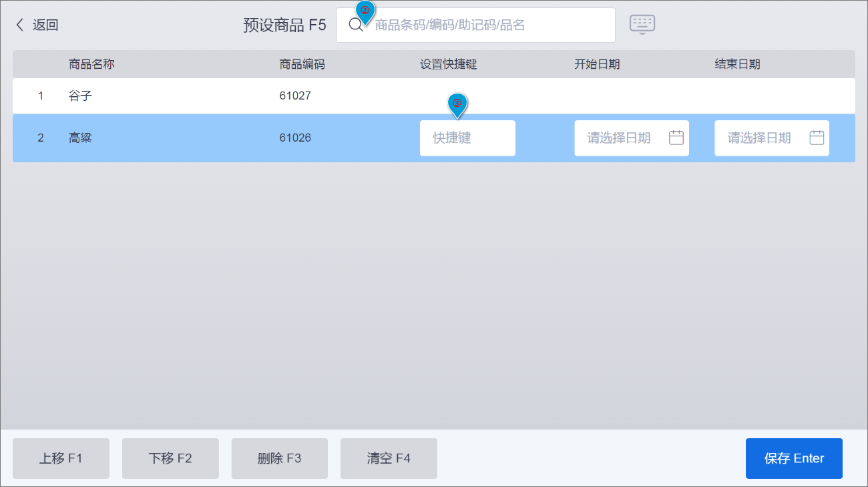The image size is (868, 487).
Task: Open the 结束日期 date picker for 高粱
Action: pos(761,138)
